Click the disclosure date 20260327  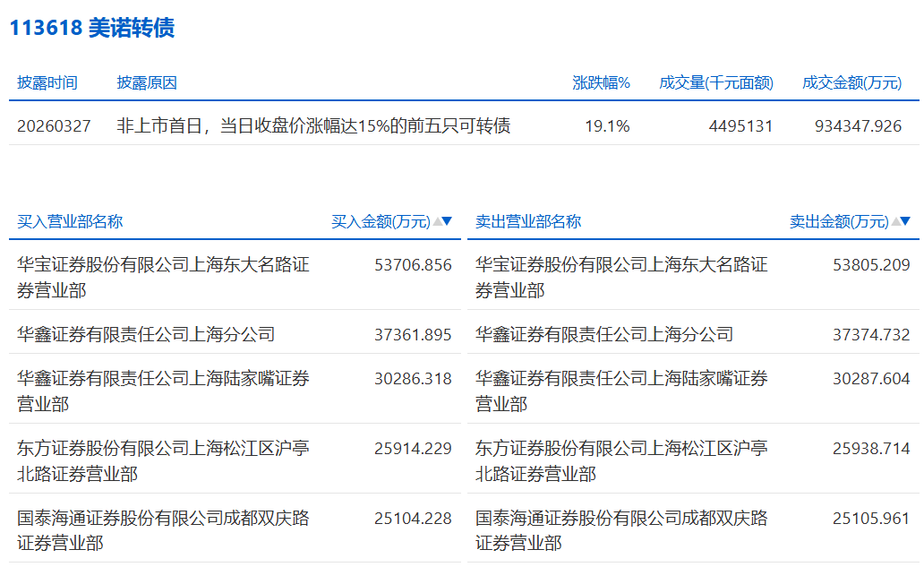54,126
